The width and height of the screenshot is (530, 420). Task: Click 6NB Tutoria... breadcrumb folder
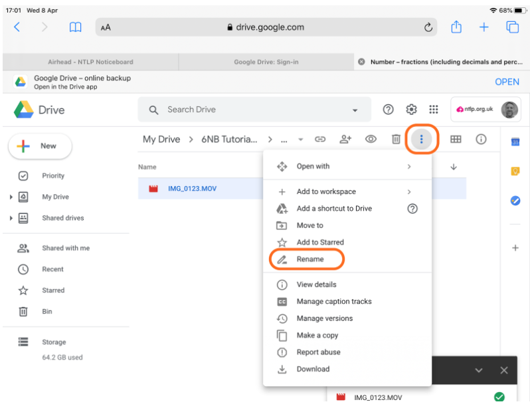click(x=229, y=140)
